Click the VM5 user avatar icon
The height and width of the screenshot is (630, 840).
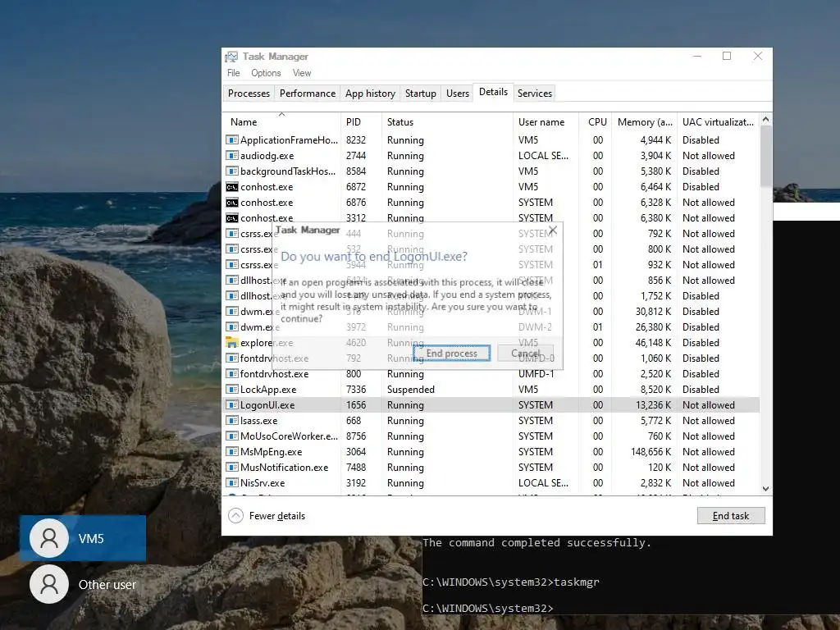point(48,538)
